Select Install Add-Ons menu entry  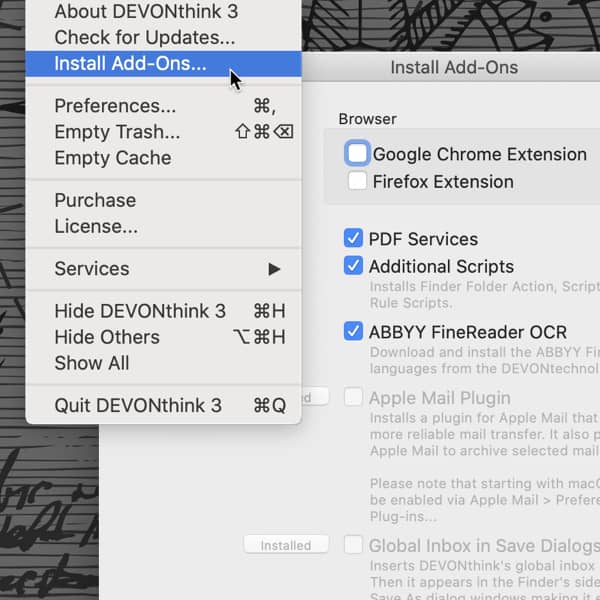coord(163,64)
